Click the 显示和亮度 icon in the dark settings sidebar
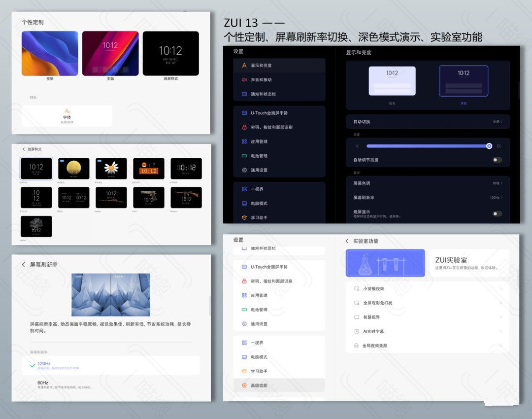 click(x=244, y=66)
